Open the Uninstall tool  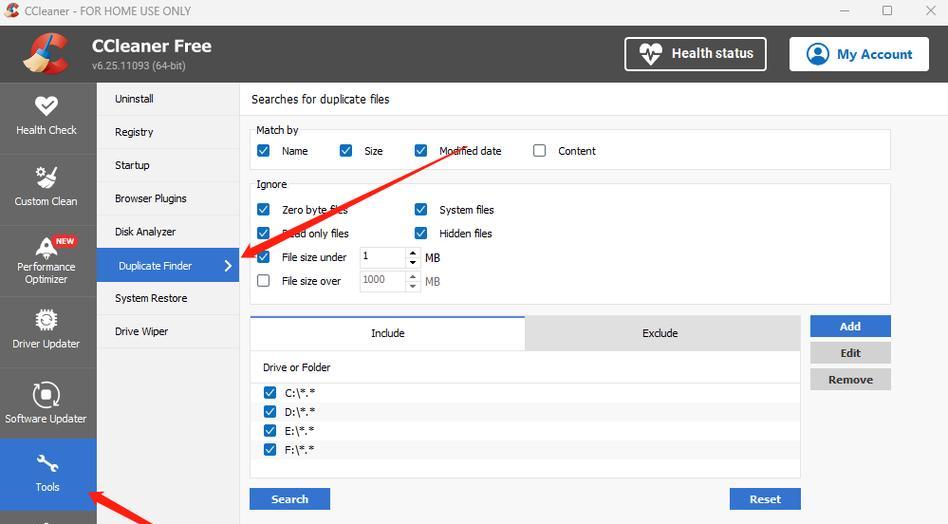tap(167, 99)
